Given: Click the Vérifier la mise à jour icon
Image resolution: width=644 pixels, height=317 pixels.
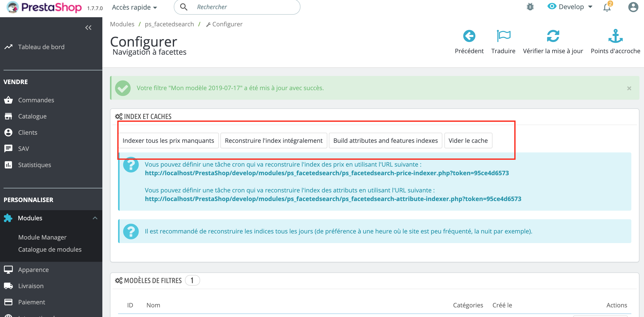Looking at the screenshot, I should 553,36.
